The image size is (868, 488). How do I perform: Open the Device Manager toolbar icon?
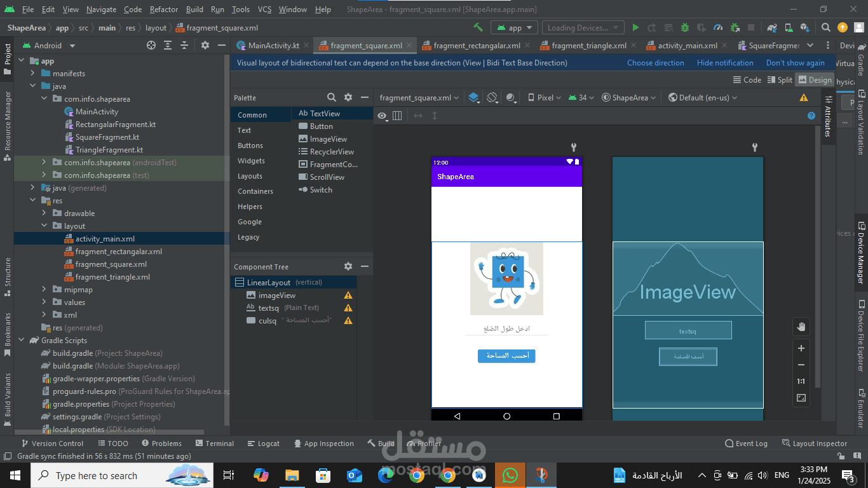click(789, 27)
